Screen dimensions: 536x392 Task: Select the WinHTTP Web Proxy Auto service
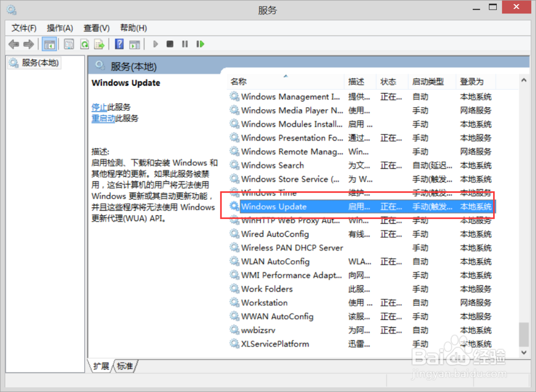(x=362, y=220)
